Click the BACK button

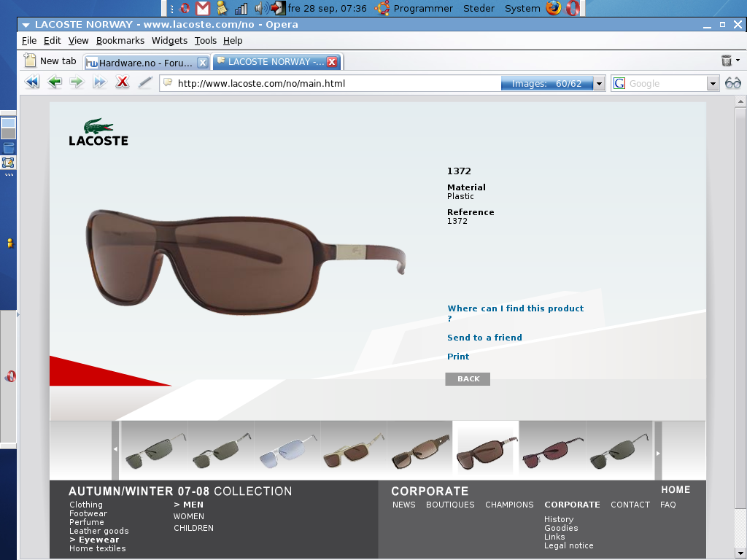pyautogui.click(x=468, y=379)
